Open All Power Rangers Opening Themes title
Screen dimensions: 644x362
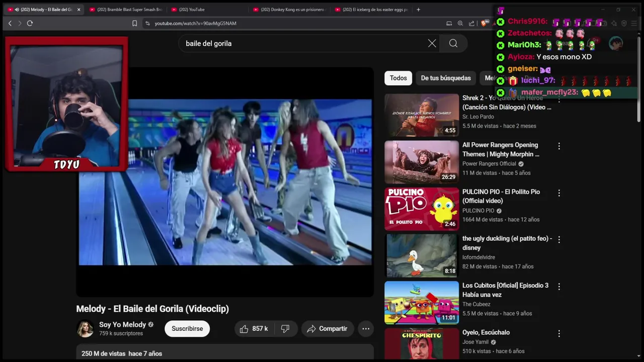[501, 149]
